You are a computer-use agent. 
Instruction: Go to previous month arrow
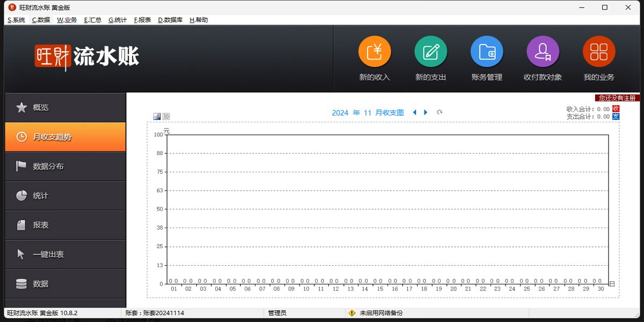point(414,112)
